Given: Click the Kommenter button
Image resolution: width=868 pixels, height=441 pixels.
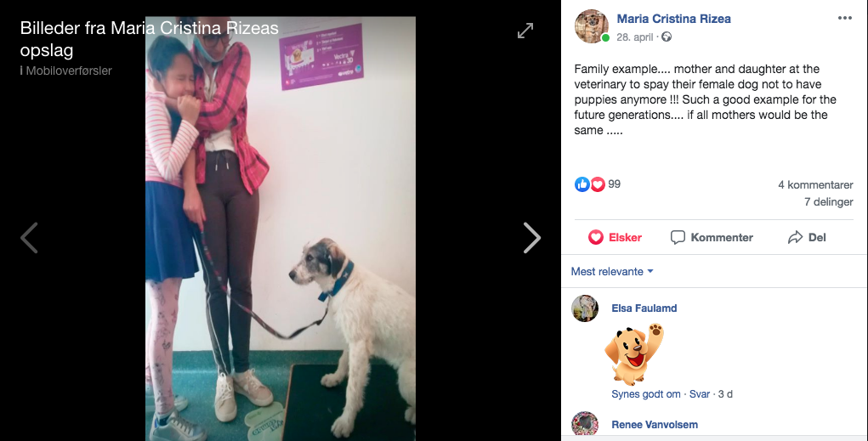Looking at the screenshot, I should click(x=712, y=237).
